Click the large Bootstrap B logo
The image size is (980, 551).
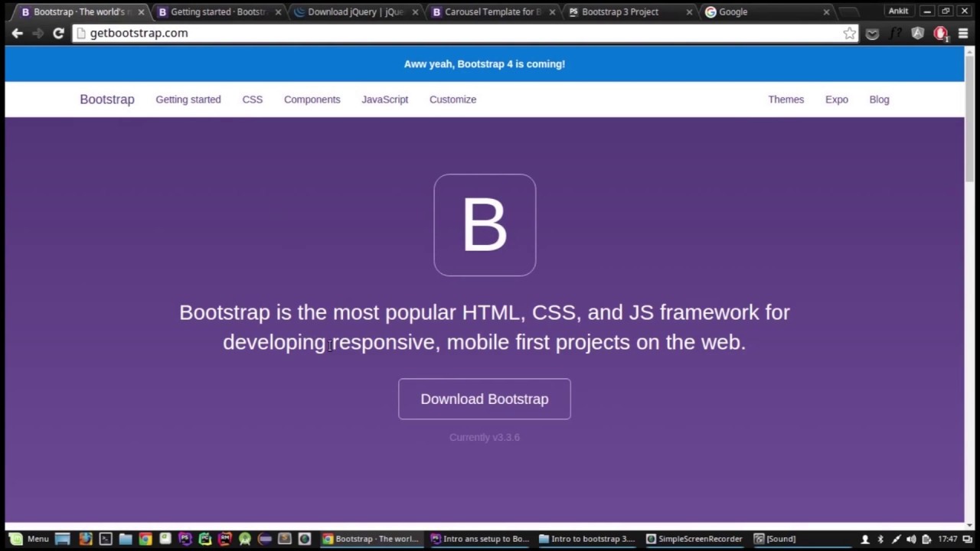coord(485,225)
